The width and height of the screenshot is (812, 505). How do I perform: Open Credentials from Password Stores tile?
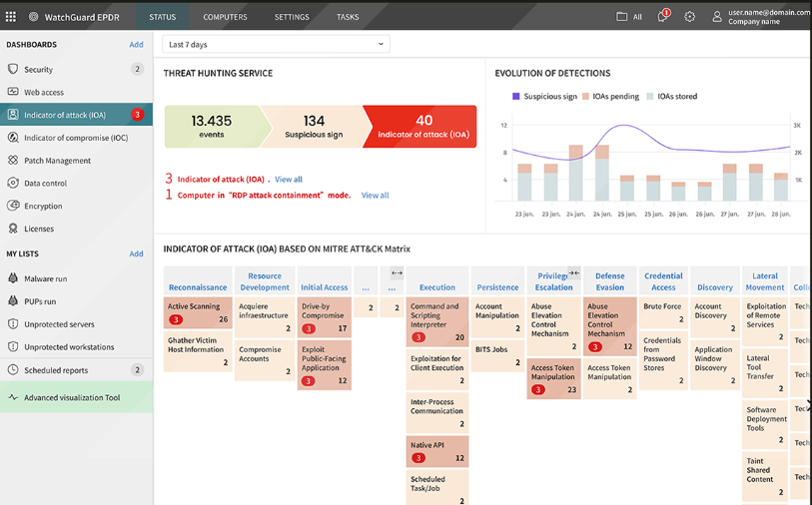tap(663, 360)
